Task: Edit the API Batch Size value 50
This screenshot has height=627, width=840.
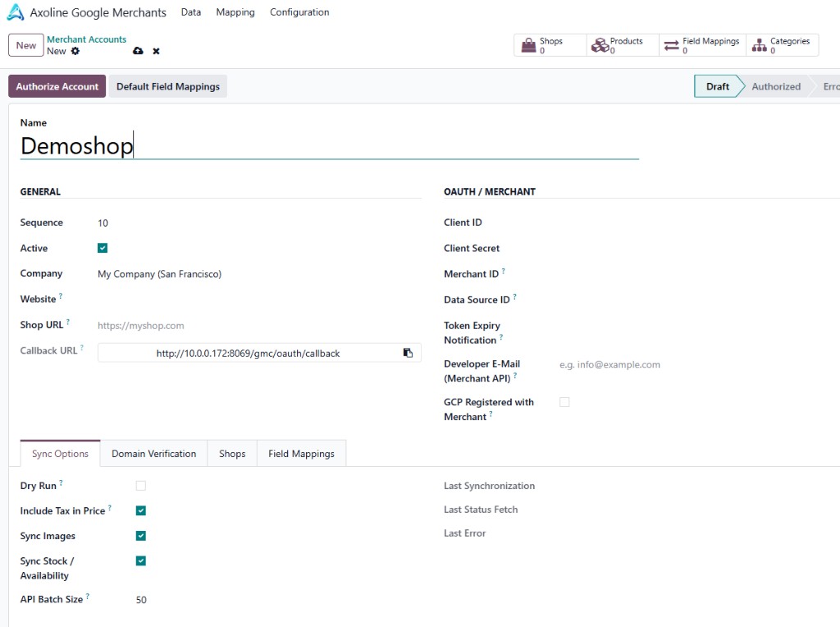Action: pos(279,600)
